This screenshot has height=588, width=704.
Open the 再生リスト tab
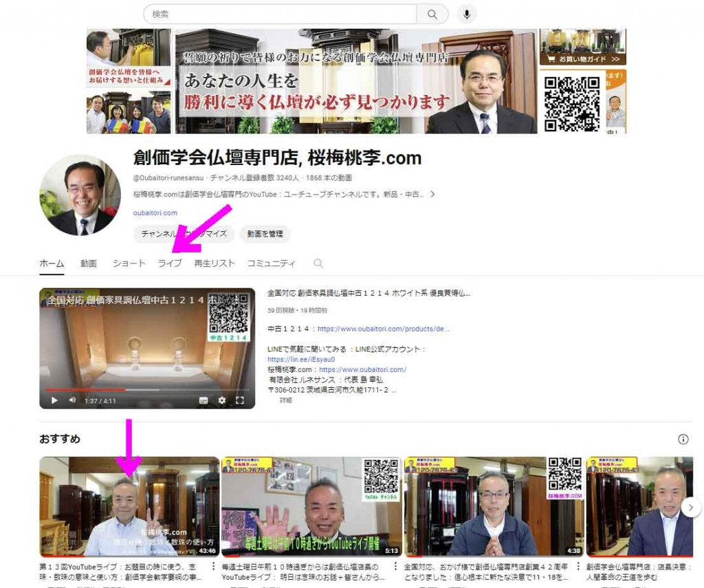point(214,263)
